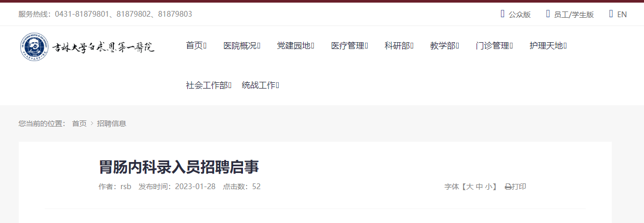Image resolution: width=644 pixels, height=223 pixels.
Task: Open the 社会工作部 menu
Action: point(209,85)
